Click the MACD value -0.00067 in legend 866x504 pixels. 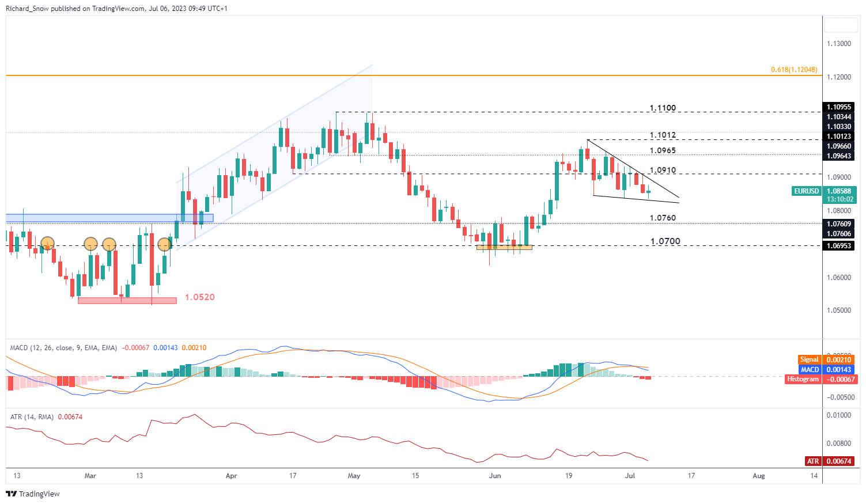(x=135, y=348)
